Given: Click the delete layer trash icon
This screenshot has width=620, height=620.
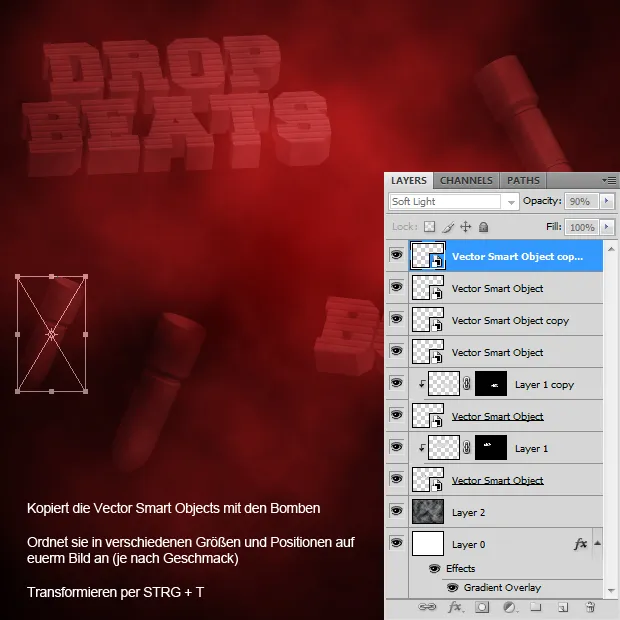Looking at the screenshot, I should tap(590, 607).
